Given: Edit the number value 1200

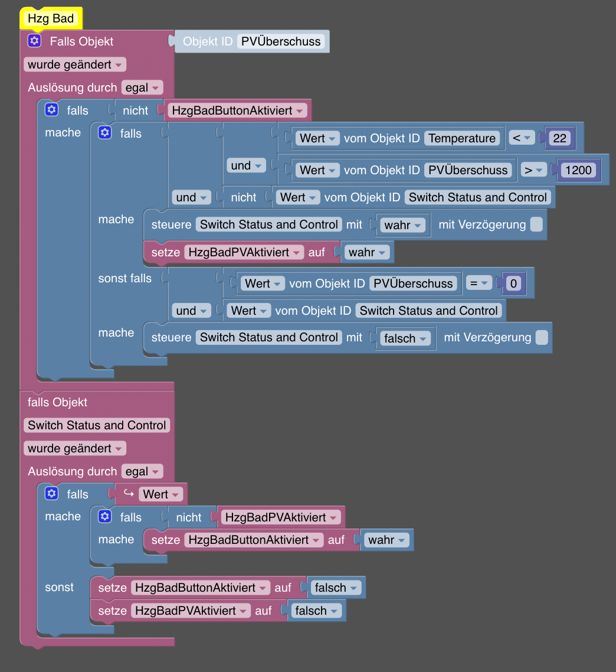Looking at the screenshot, I should click(578, 169).
